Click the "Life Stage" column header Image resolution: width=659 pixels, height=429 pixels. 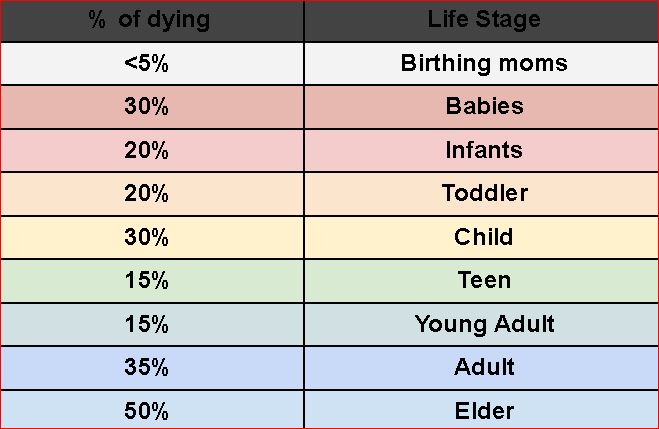[483, 20]
